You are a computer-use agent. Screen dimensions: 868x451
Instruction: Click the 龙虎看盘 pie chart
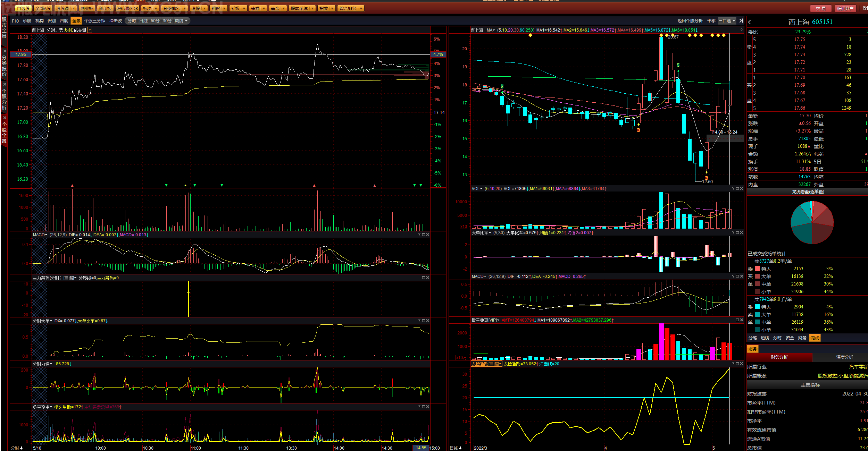point(812,222)
